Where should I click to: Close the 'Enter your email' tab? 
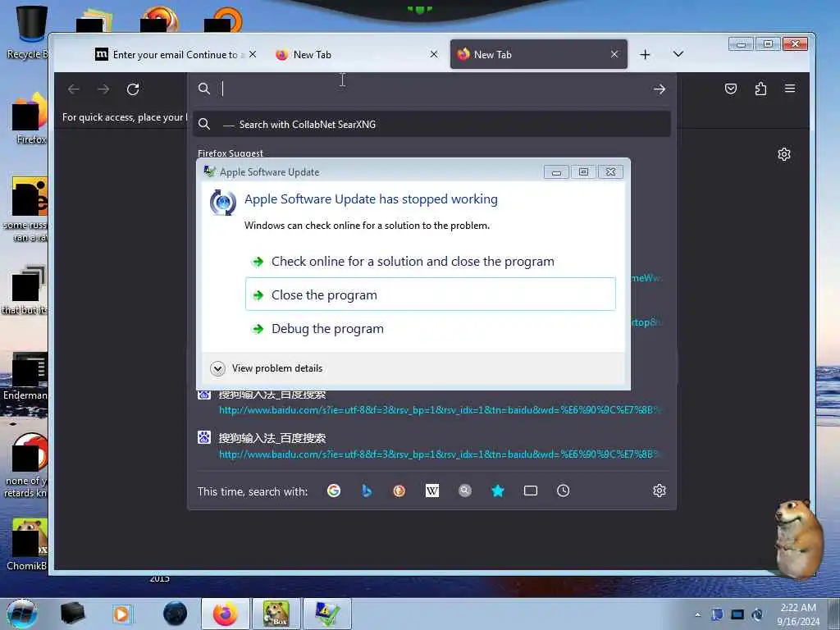[x=253, y=55]
